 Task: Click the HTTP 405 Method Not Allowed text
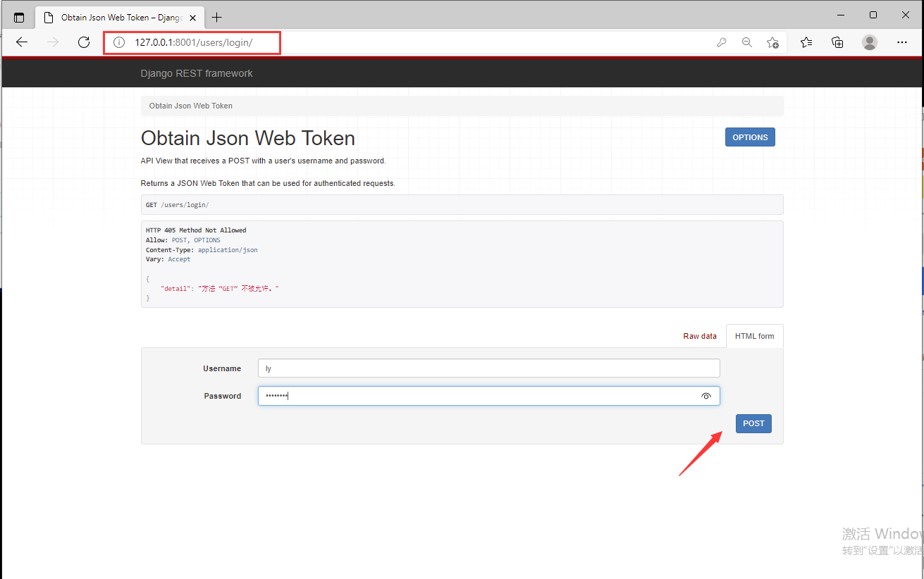click(x=196, y=230)
